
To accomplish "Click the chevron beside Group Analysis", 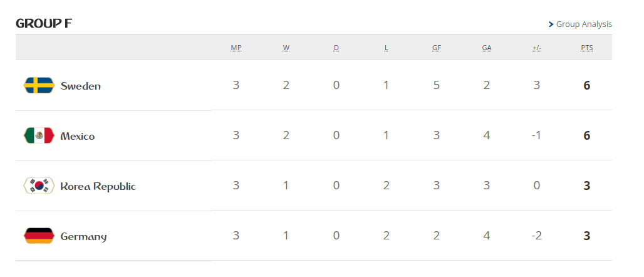I will point(551,24).
